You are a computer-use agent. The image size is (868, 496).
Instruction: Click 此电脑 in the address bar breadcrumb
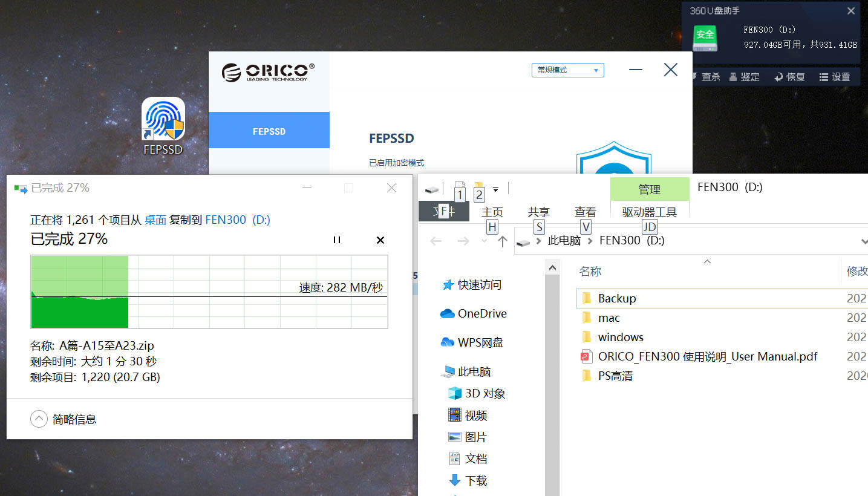(564, 241)
